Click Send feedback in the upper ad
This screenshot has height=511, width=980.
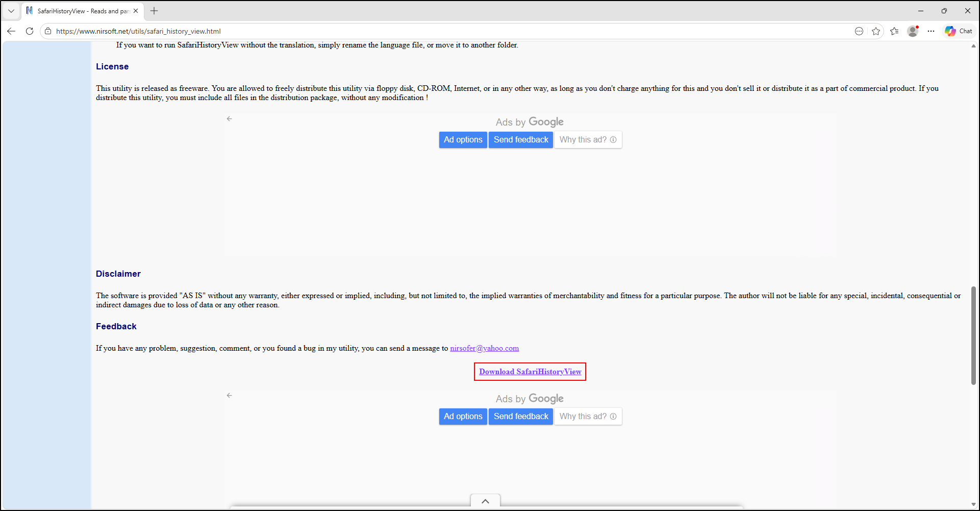click(x=521, y=140)
